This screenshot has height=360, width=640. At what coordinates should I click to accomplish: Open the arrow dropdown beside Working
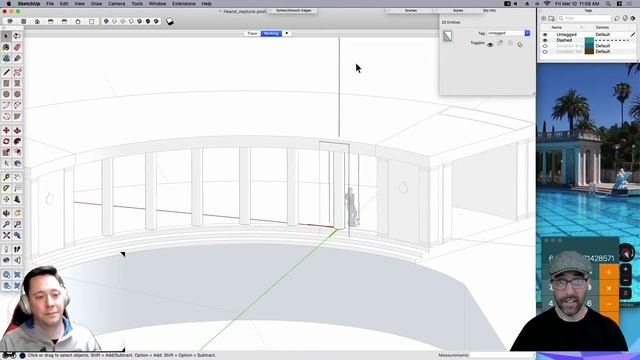click(x=287, y=33)
